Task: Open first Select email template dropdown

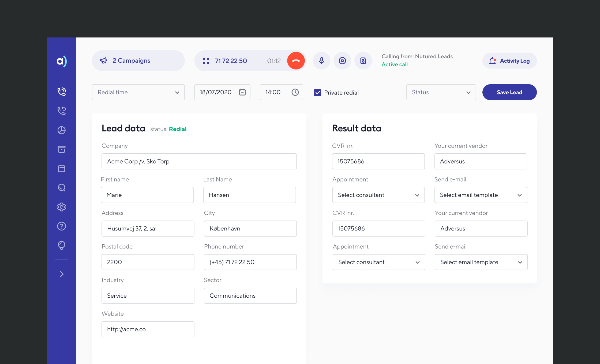Action: tap(481, 195)
